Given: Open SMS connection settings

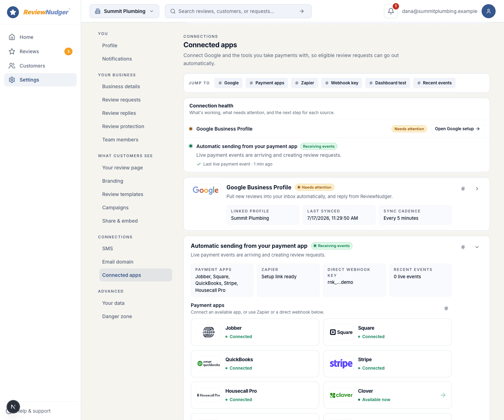Looking at the screenshot, I should pos(136,248).
